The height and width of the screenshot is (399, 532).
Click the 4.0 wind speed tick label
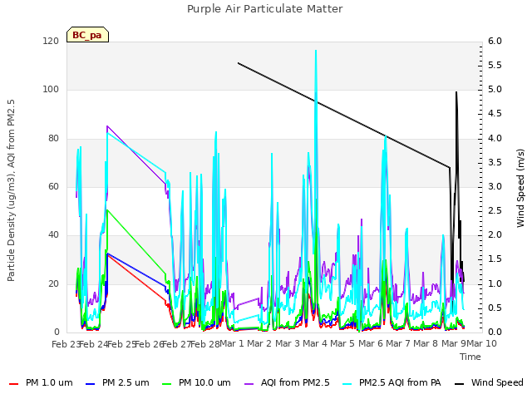tap(495, 138)
